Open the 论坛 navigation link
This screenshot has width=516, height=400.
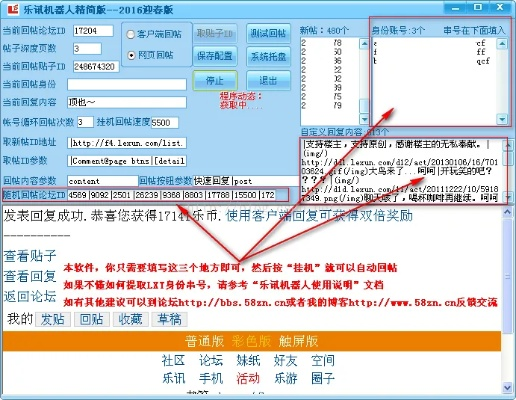(211, 360)
